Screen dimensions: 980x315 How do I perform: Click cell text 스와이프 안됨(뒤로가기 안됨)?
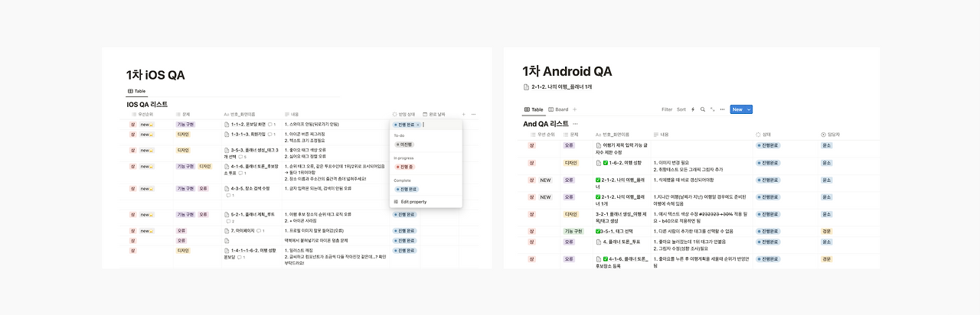[311, 124]
